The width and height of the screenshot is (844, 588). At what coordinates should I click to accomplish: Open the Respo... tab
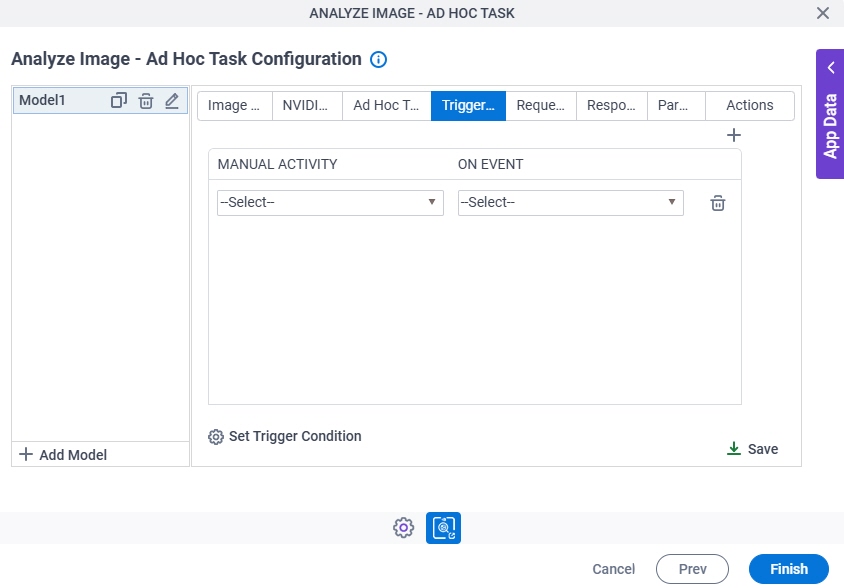click(x=611, y=106)
